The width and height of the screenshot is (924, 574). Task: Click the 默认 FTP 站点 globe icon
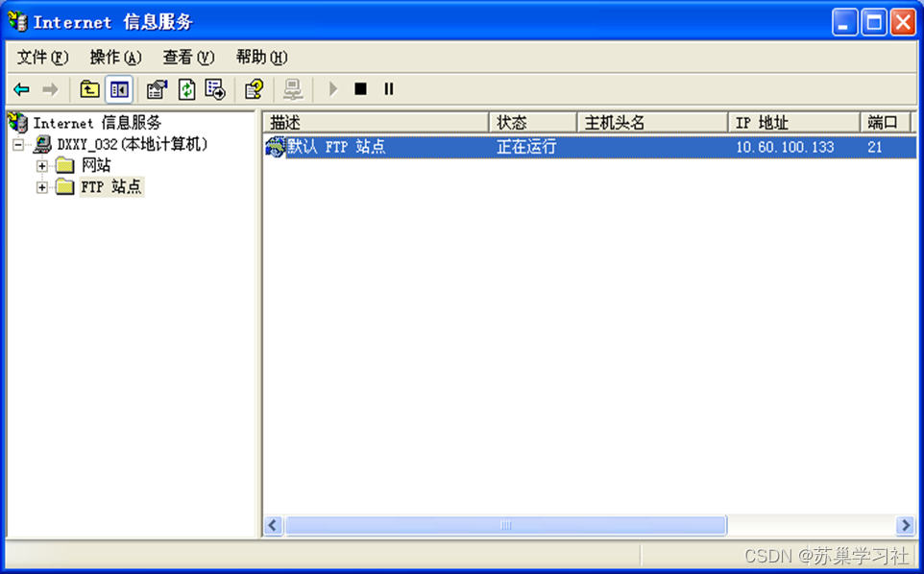tap(276, 147)
